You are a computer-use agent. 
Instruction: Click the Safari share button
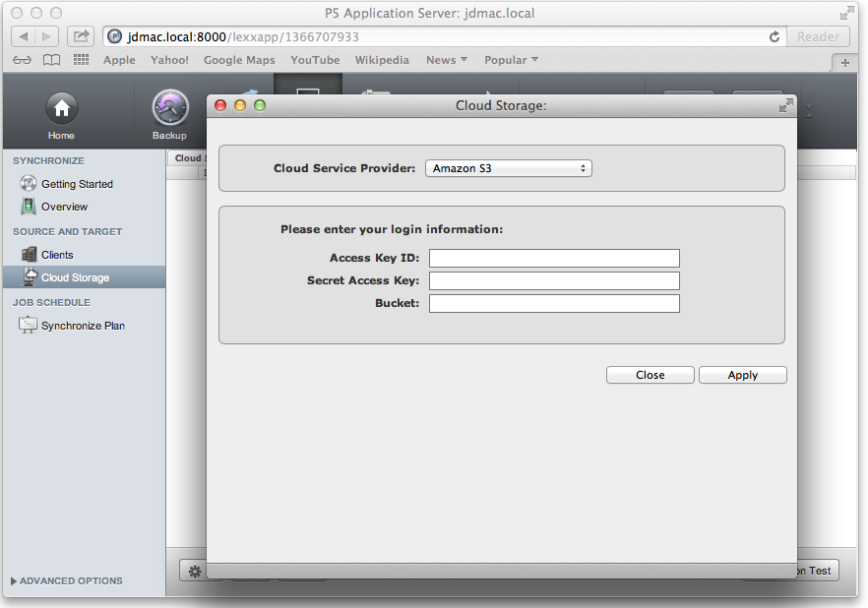[81, 37]
